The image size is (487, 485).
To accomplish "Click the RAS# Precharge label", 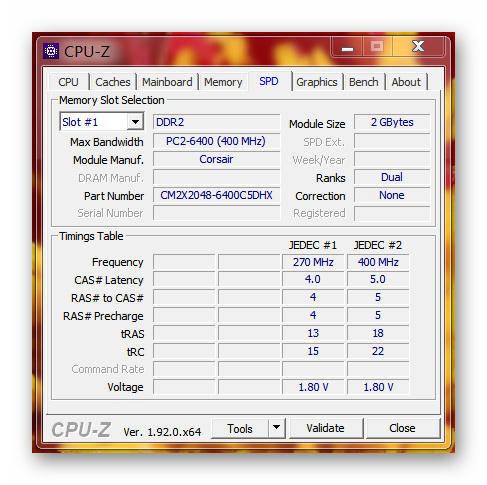I will pyautogui.click(x=103, y=316).
